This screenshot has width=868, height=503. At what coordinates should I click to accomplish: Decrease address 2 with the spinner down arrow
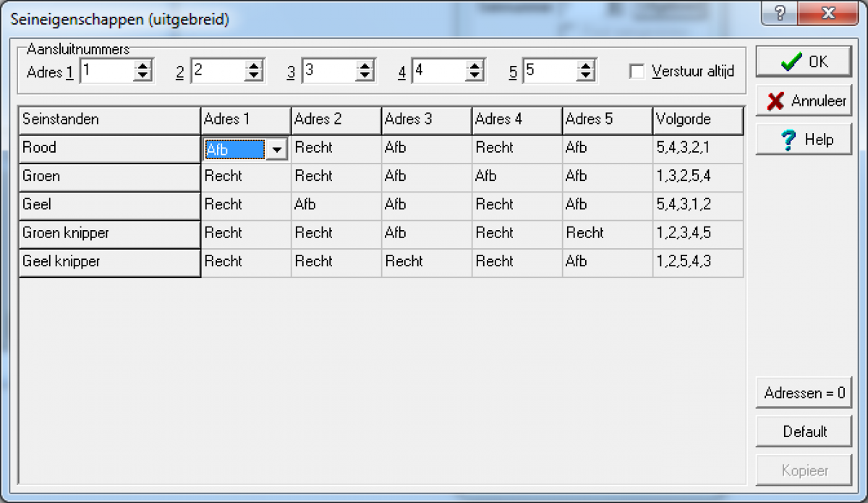(254, 76)
